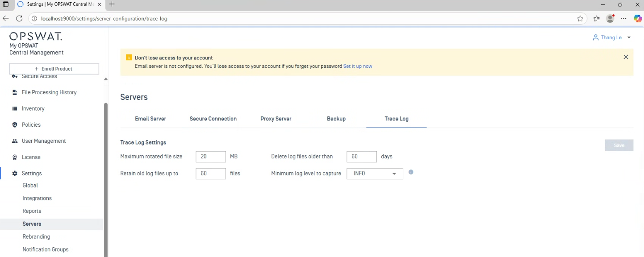The image size is (644, 257).
Task: Click the Settings gear icon in sidebar
Action: coord(15,174)
